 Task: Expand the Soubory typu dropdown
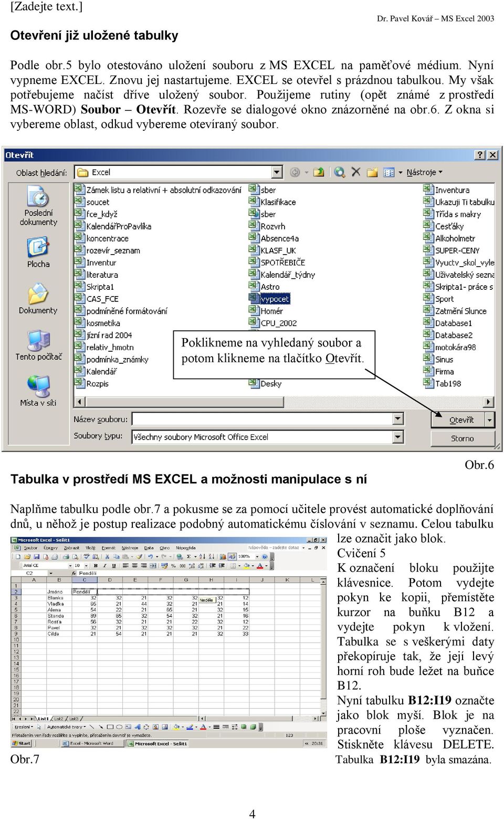tap(398, 437)
